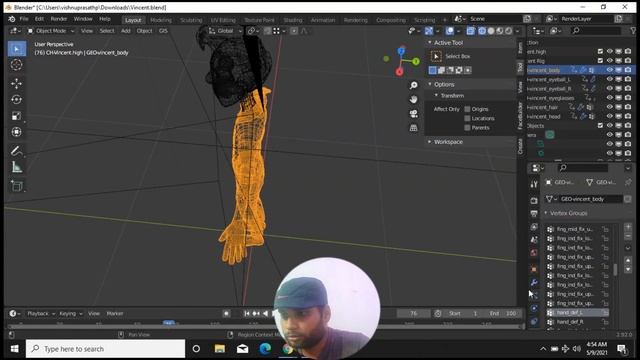This screenshot has width=640, height=360.
Task: Open the viewport Object menu
Action: point(144,31)
